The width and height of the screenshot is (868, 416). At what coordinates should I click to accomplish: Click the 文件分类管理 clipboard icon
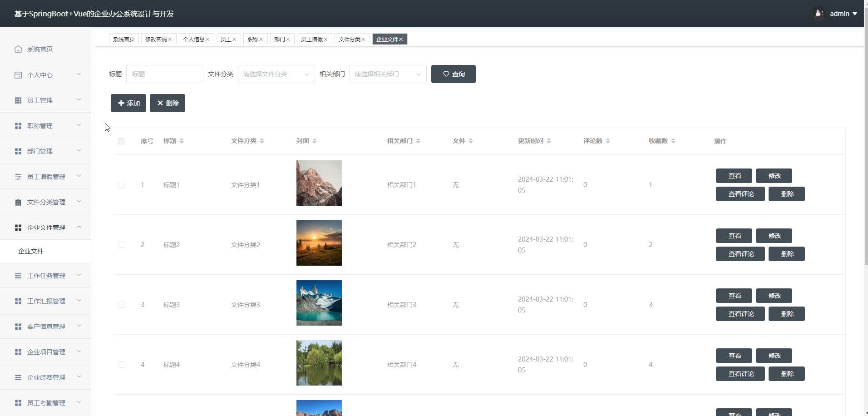[18, 202]
